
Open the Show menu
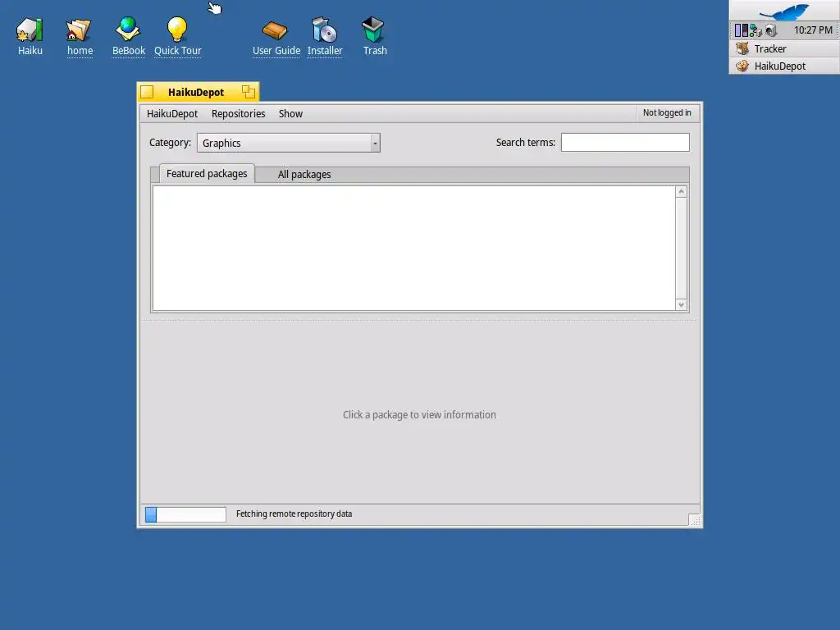(290, 113)
